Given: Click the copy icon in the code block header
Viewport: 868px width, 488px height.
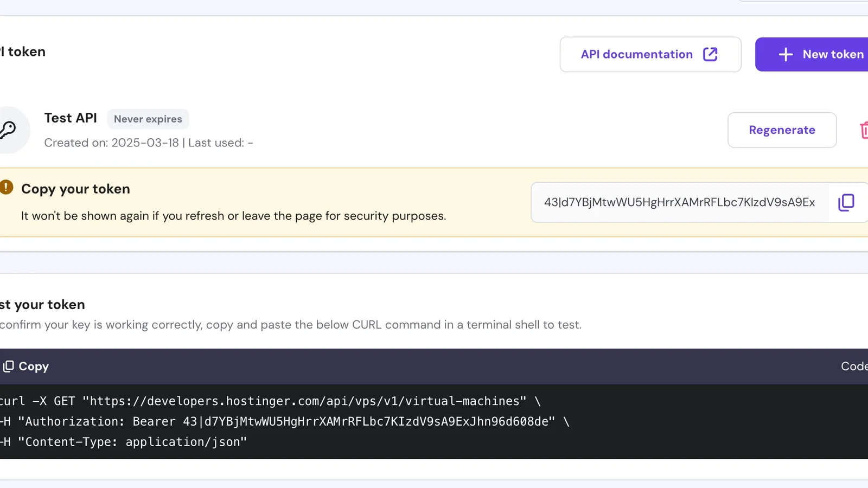Looking at the screenshot, I should coord(8,366).
